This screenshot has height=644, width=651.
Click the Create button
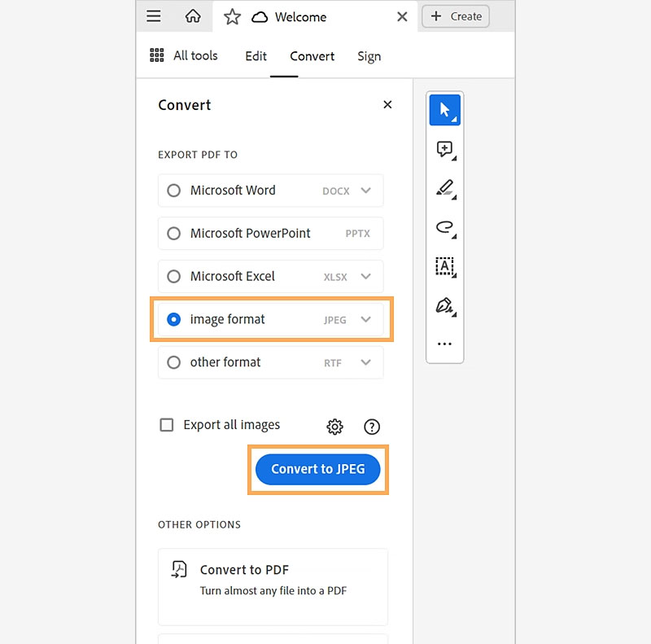[x=456, y=16]
